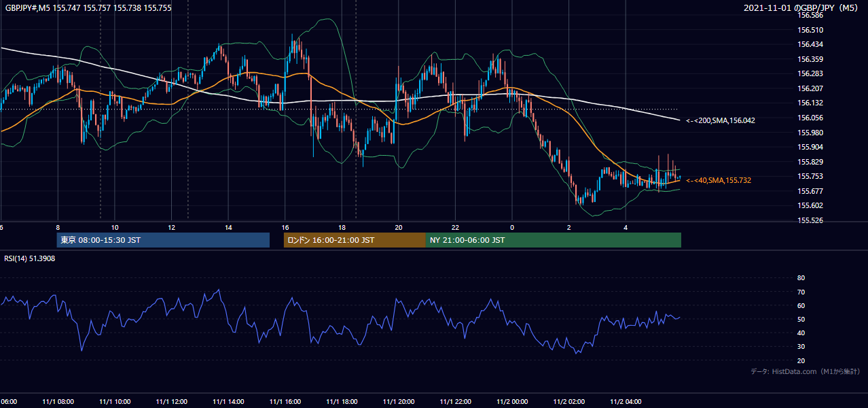This screenshot has width=868, height=408.
Task: Click price axis value 156.359
Action: 810,59
